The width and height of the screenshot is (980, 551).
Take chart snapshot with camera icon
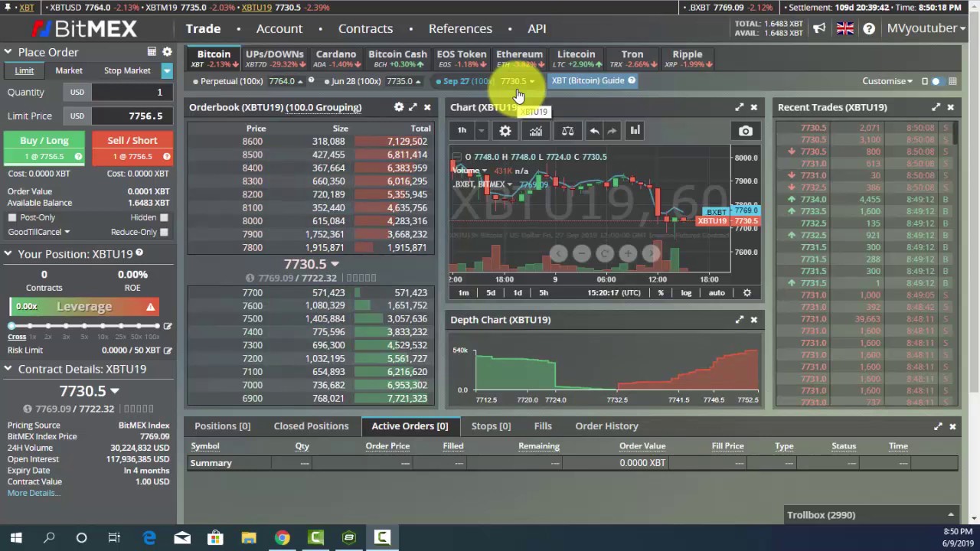click(746, 131)
